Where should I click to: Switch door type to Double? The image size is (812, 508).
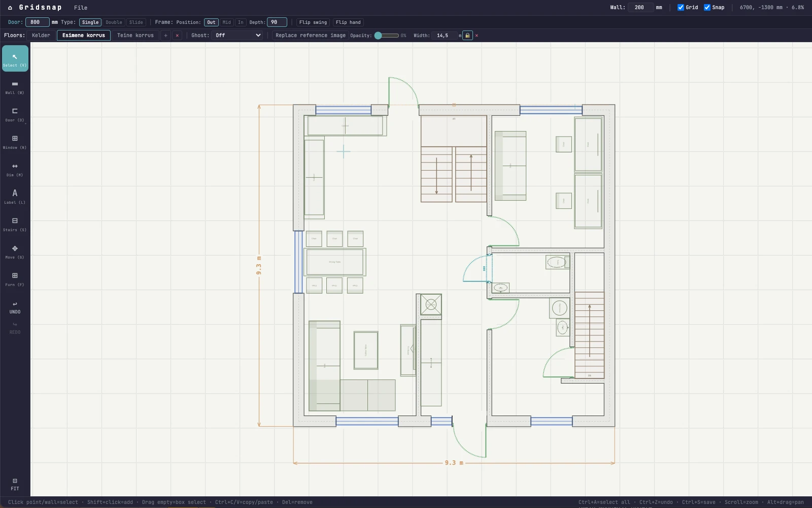[x=114, y=22]
